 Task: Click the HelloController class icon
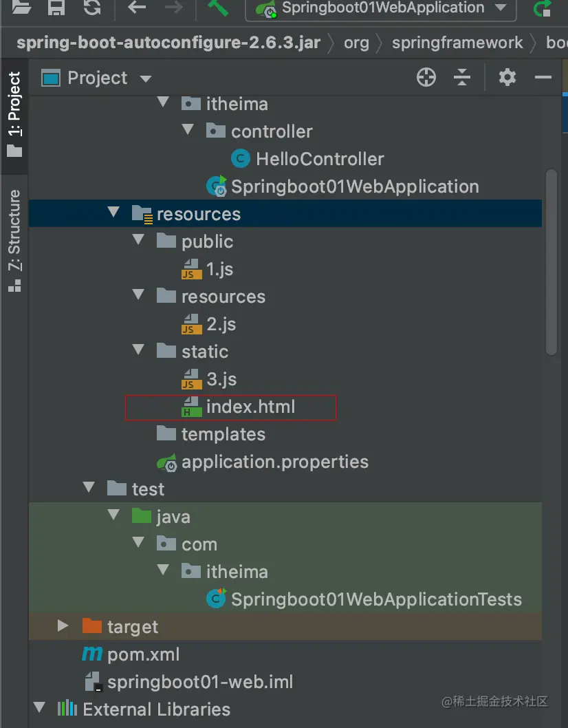click(241, 159)
